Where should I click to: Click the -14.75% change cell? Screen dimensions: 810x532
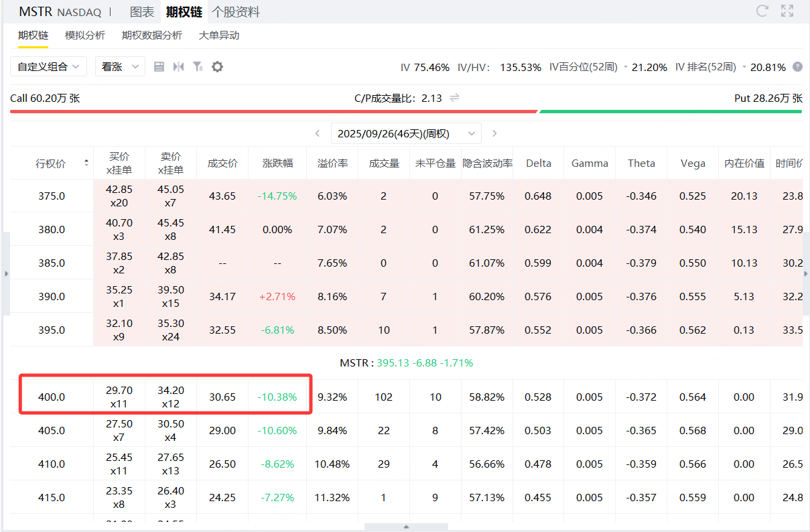click(277, 196)
